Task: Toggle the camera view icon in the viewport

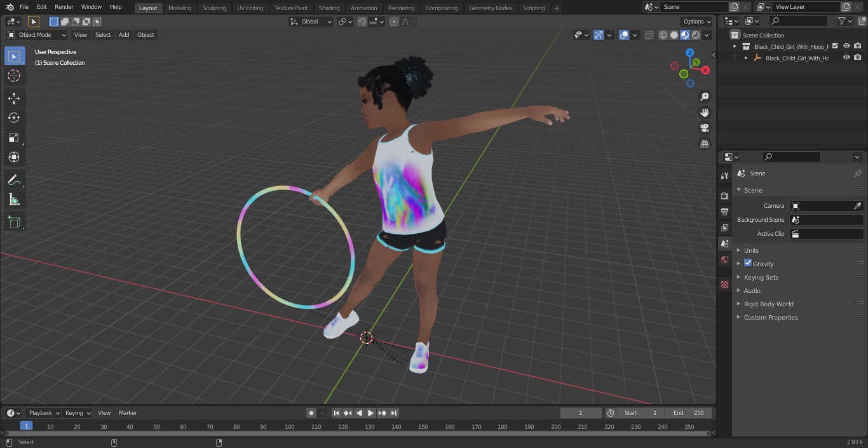Action: click(704, 128)
